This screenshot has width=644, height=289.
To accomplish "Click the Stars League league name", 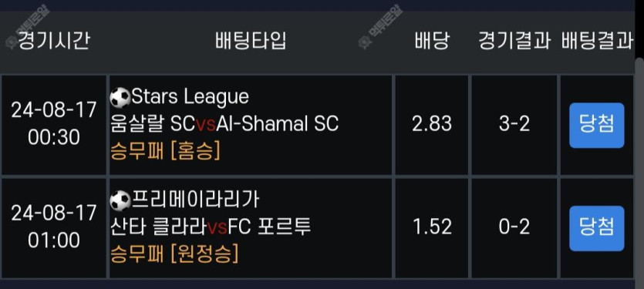I will (x=191, y=97).
